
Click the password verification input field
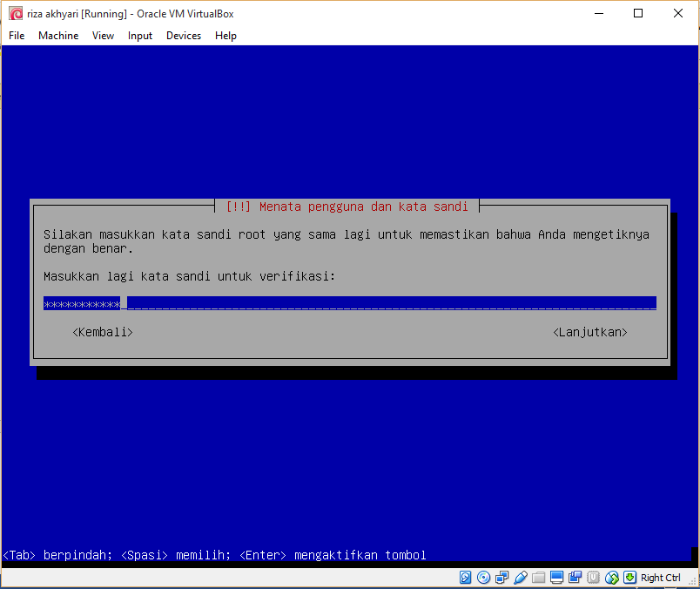[x=349, y=303]
